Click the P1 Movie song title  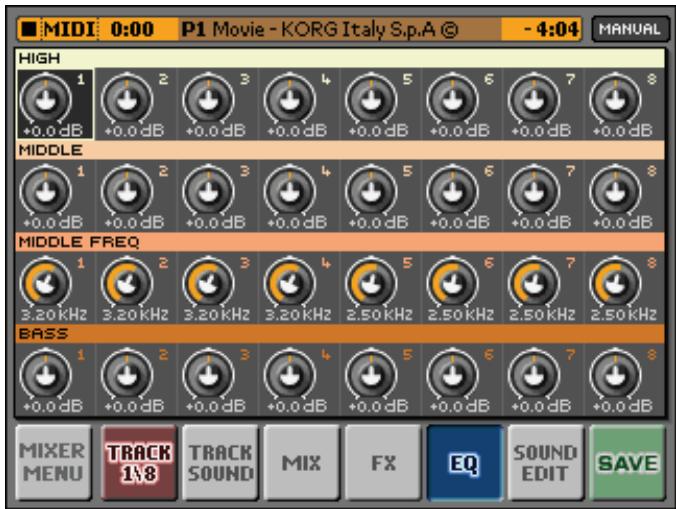pos(320,29)
